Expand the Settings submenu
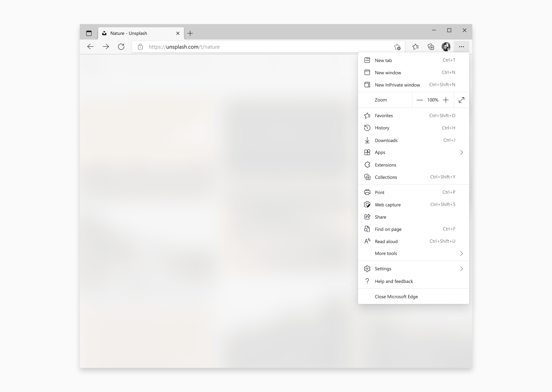The height and width of the screenshot is (392, 552). click(x=462, y=268)
